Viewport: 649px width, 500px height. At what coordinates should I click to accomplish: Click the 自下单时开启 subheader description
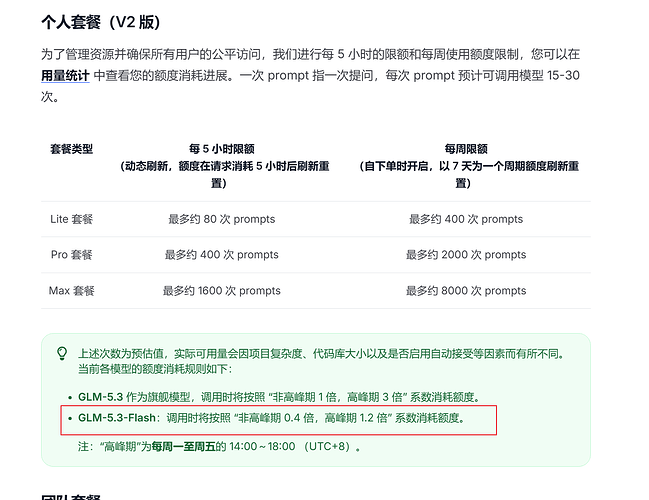coord(469,175)
